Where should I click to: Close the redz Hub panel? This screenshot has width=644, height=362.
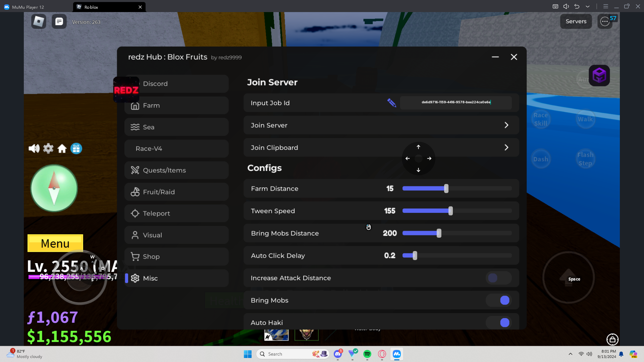[514, 57]
